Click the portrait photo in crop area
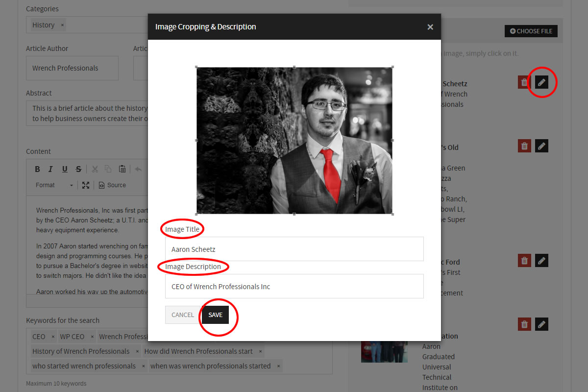Viewport: 588px width, 392px height. [x=294, y=140]
